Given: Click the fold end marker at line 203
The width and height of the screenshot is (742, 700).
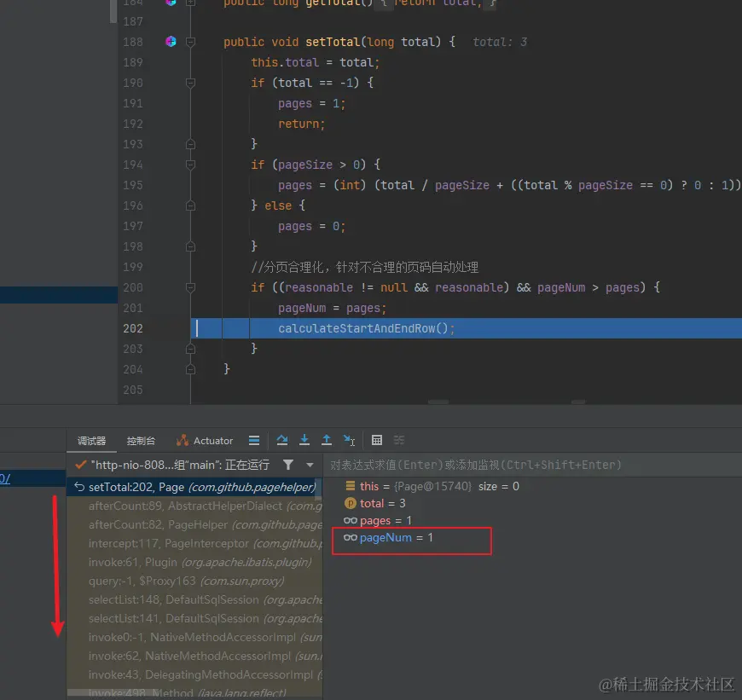Looking at the screenshot, I should [191, 349].
